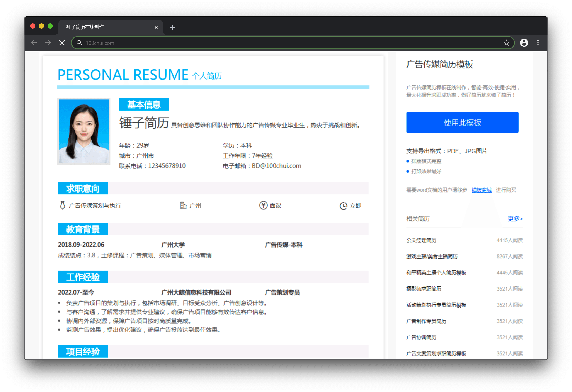Click the 教育背景 section header
The height and width of the screenshot is (392, 572).
click(x=83, y=229)
